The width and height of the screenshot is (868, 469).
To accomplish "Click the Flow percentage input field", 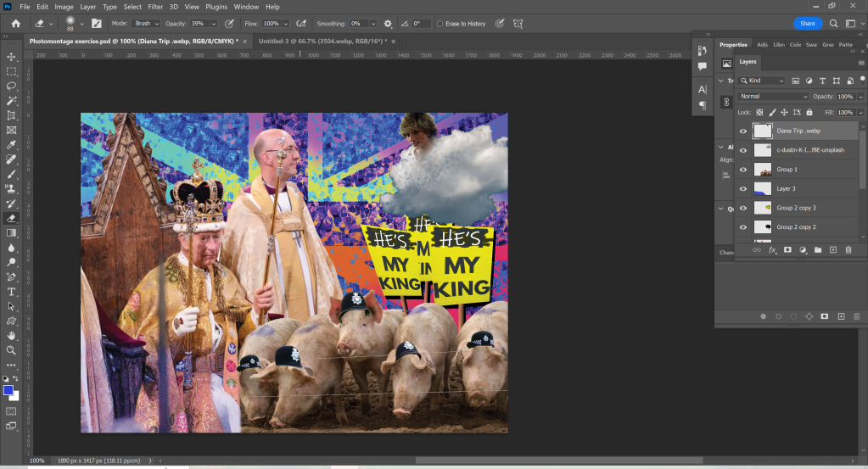I will click(274, 24).
